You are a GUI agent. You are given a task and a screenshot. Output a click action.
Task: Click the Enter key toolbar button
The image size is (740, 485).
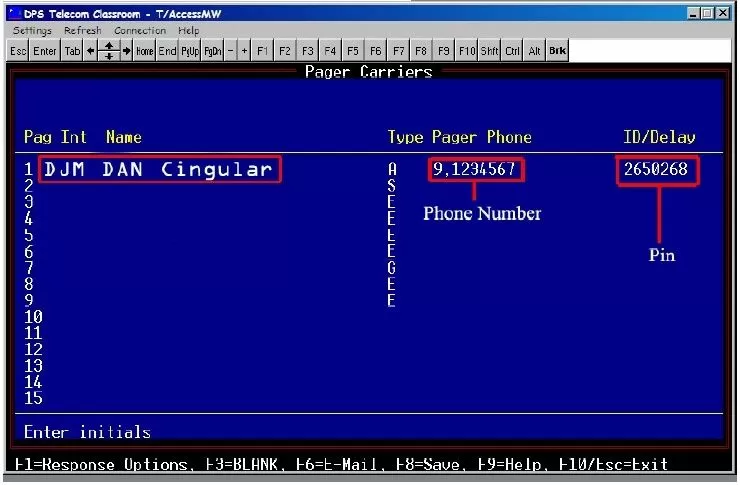click(x=44, y=50)
